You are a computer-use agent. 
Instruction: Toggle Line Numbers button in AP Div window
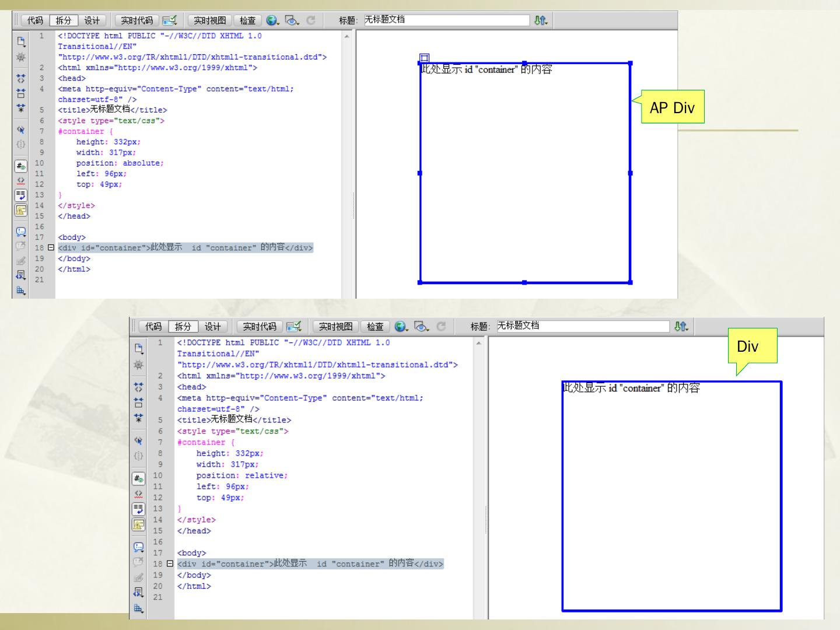coord(21,166)
